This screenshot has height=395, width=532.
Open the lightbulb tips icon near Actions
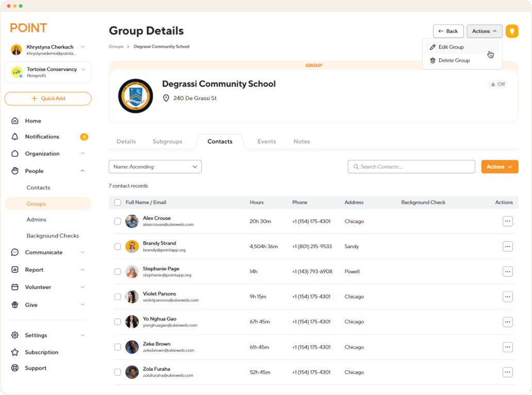511,31
